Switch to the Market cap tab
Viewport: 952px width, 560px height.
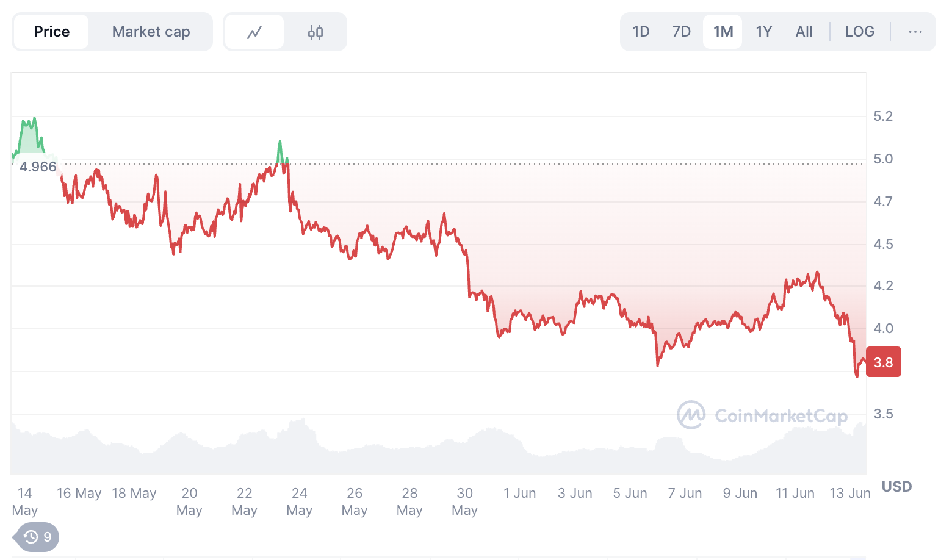[x=151, y=32]
